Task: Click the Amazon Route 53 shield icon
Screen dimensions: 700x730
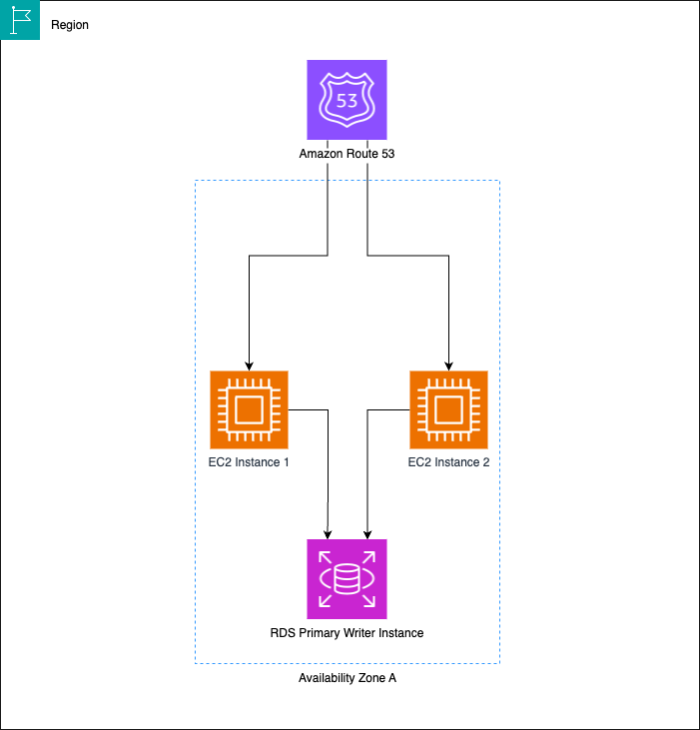Action: click(x=347, y=100)
